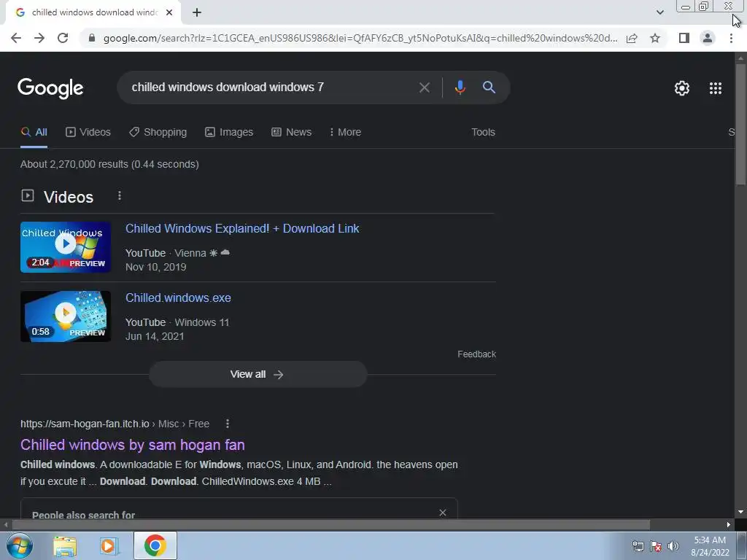Open Windows Explorer from the taskbar
747x560 pixels.
coord(65,545)
